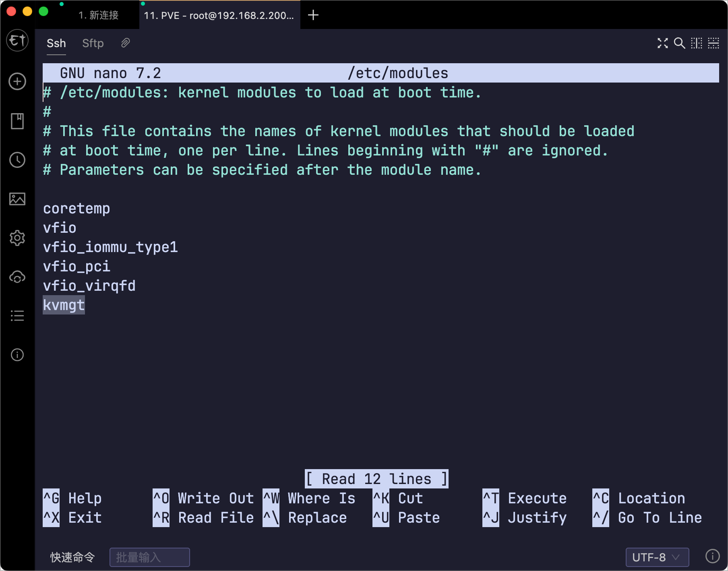This screenshot has height=571, width=728.
Task: Add a new tab with plus button
Action: click(x=313, y=15)
